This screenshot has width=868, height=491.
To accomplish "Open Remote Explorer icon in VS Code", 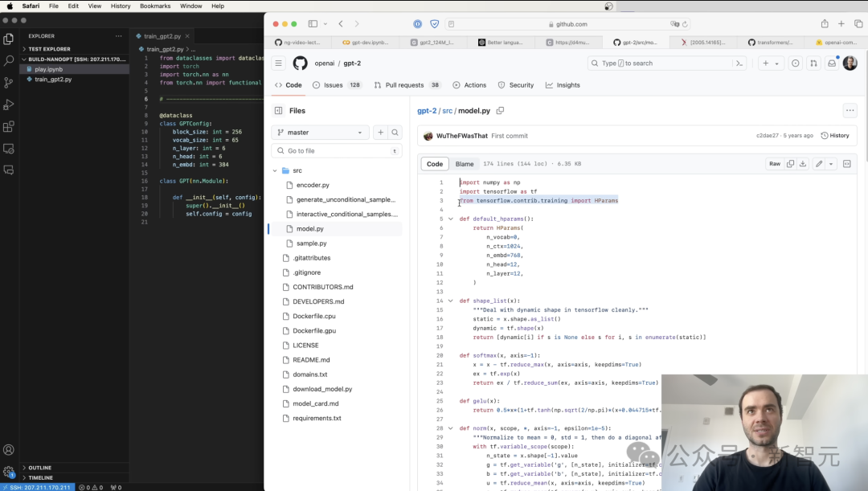I will click(8, 149).
